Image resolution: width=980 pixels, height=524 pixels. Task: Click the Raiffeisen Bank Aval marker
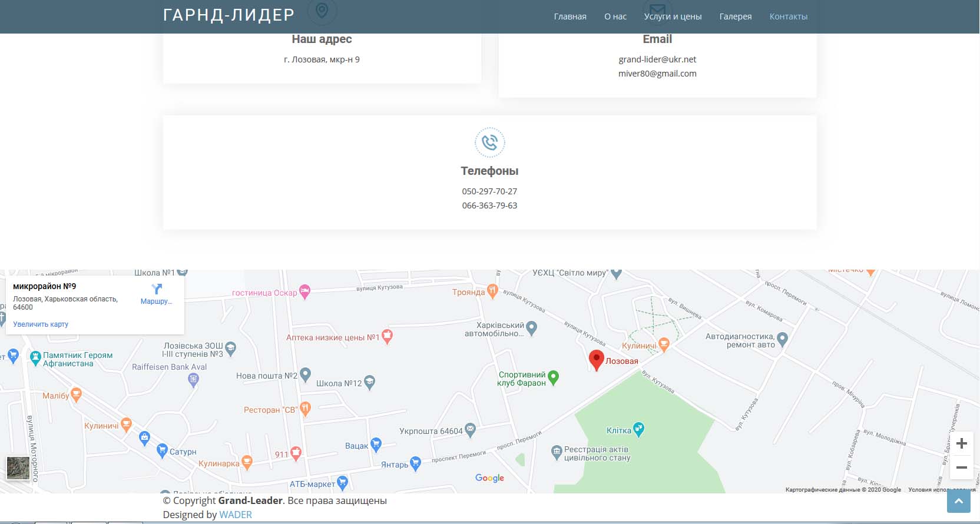point(193,380)
